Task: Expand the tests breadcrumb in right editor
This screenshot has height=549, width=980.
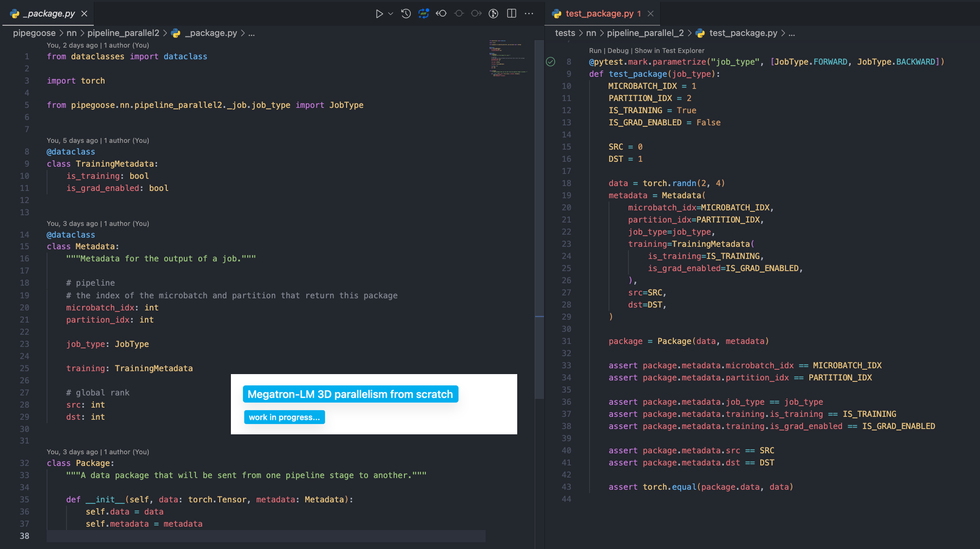Action: point(565,33)
